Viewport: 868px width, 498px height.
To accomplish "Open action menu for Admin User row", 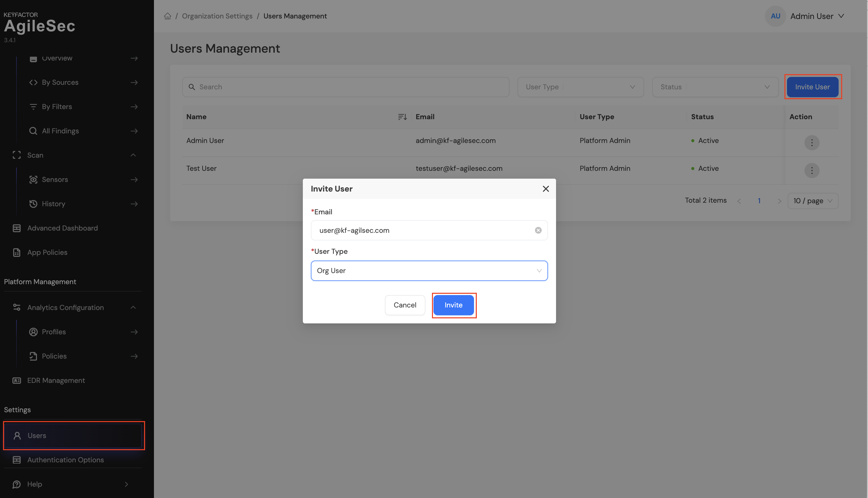I will coord(812,142).
